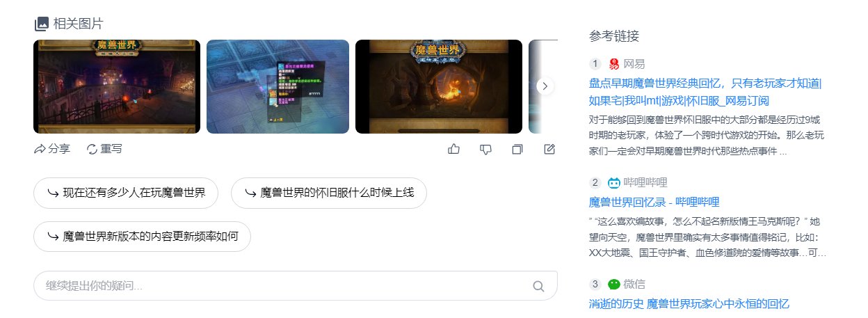Click the thumbs up icon

pos(454,149)
